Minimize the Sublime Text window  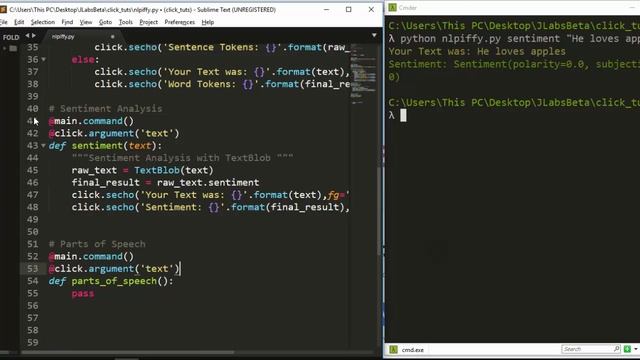coord(327,9)
